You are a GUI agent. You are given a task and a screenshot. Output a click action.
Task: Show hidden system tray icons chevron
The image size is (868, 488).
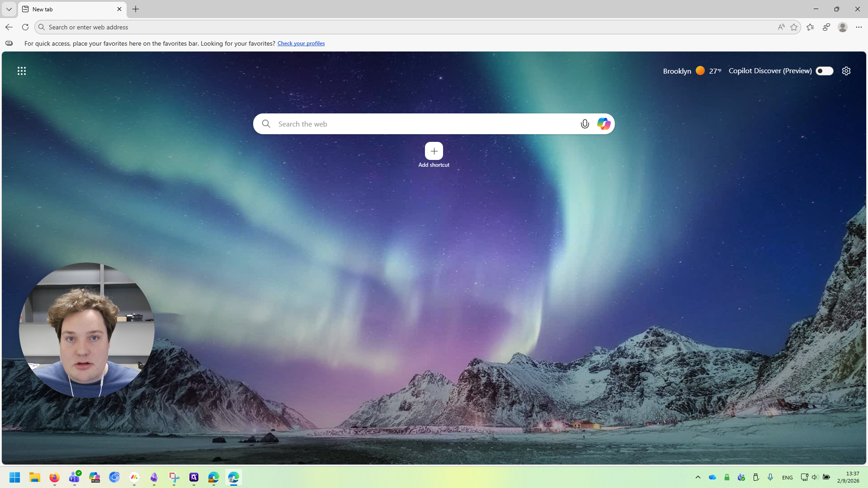[698, 477]
